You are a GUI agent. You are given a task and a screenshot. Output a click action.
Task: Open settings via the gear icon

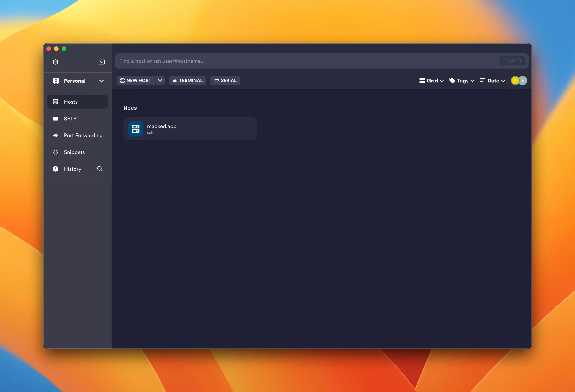(56, 62)
